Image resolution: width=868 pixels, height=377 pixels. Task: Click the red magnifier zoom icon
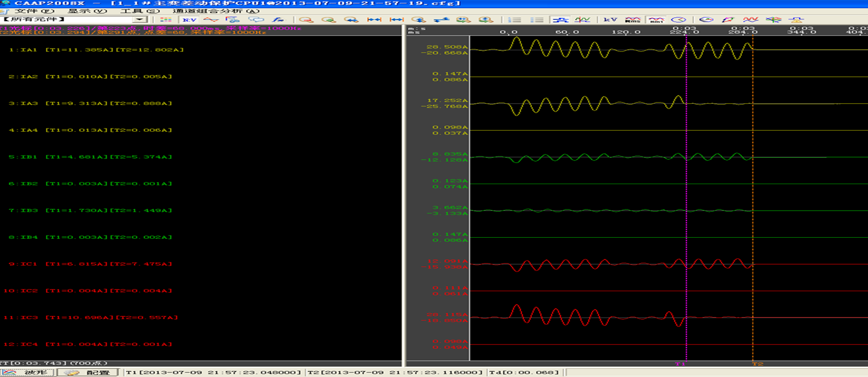tap(306, 19)
